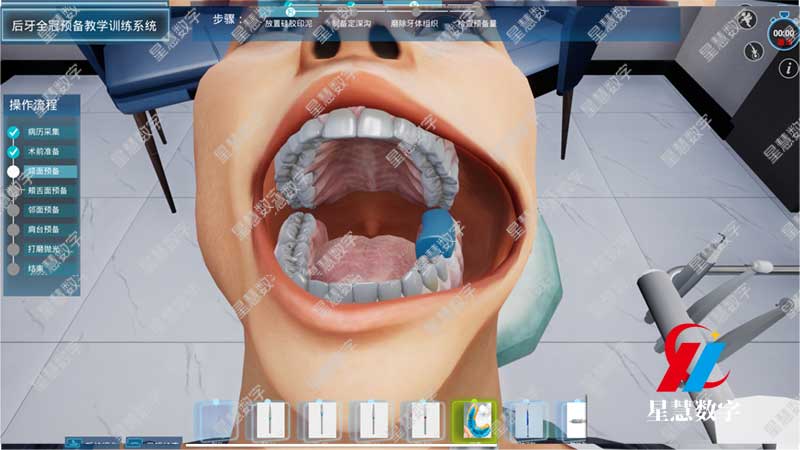Image resolution: width=800 pixels, height=450 pixels.
Task: Click the round icon left of the stopwatch
Action: [x=745, y=18]
